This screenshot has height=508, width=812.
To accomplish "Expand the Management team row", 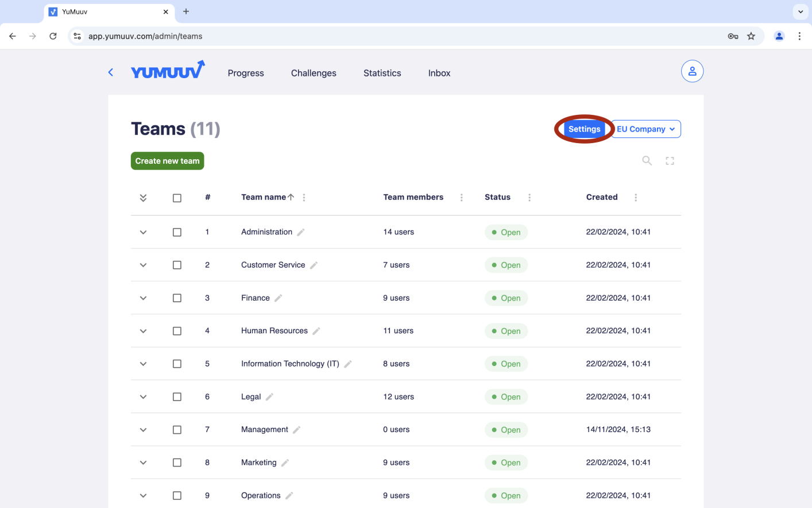I will [143, 430].
